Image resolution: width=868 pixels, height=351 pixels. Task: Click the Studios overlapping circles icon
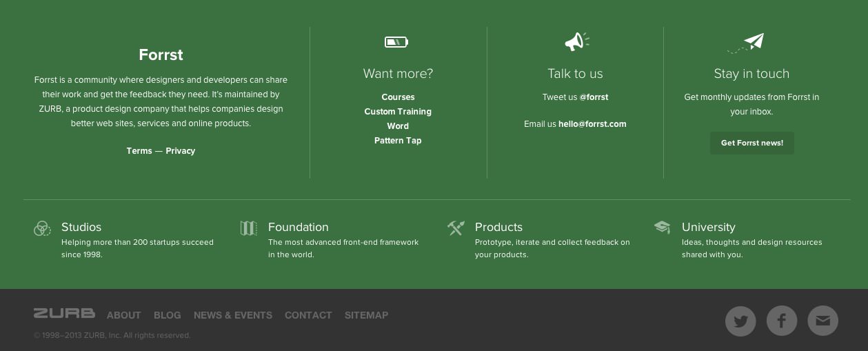(x=42, y=228)
